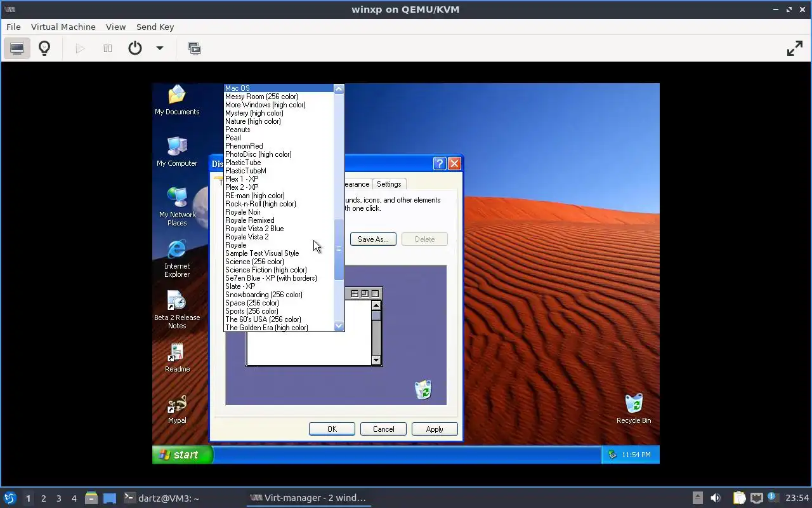Click theme list scroll-down arrow
Screen dimensions: 812x508
click(x=339, y=326)
